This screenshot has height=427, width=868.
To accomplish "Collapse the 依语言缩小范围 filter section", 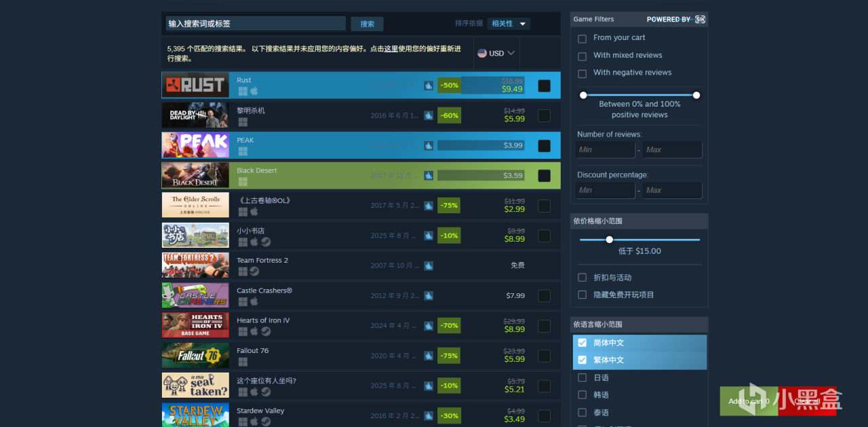I will pos(640,324).
